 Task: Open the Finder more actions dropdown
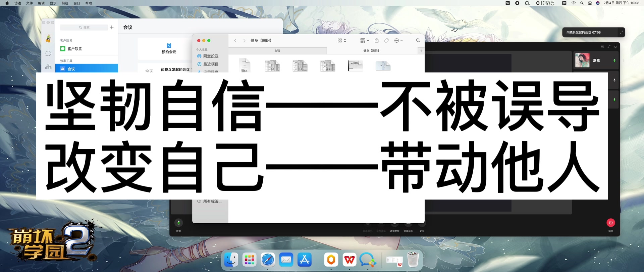tap(398, 40)
